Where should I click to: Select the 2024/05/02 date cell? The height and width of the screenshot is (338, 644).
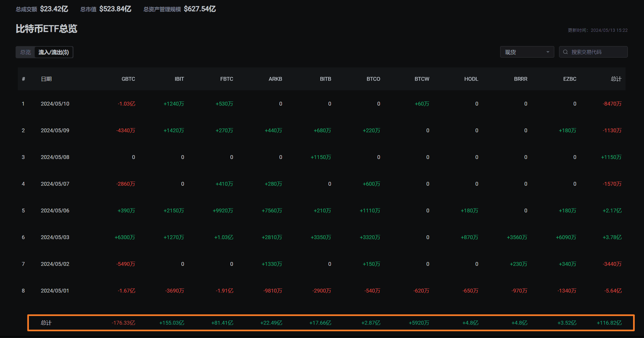[x=55, y=264]
